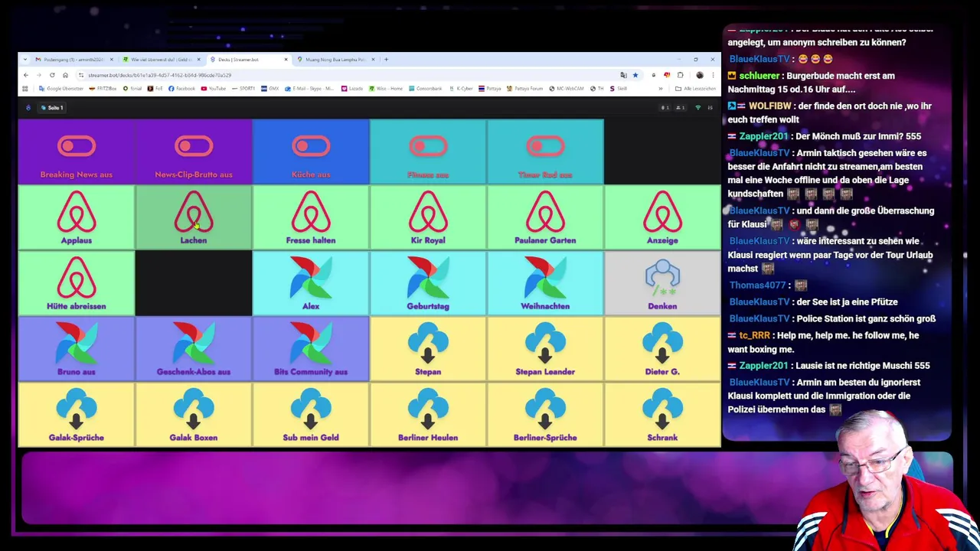Toggle the Breaking News aus switch

pos(77,152)
